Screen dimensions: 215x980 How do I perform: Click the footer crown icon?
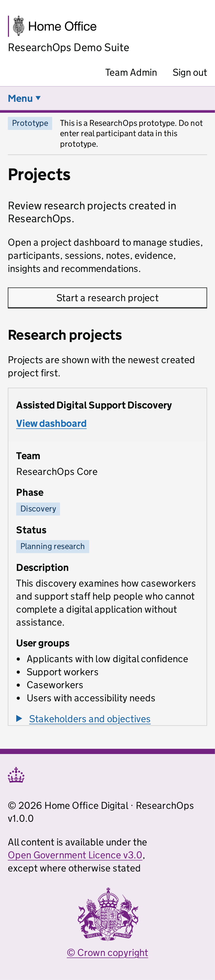click(16, 775)
